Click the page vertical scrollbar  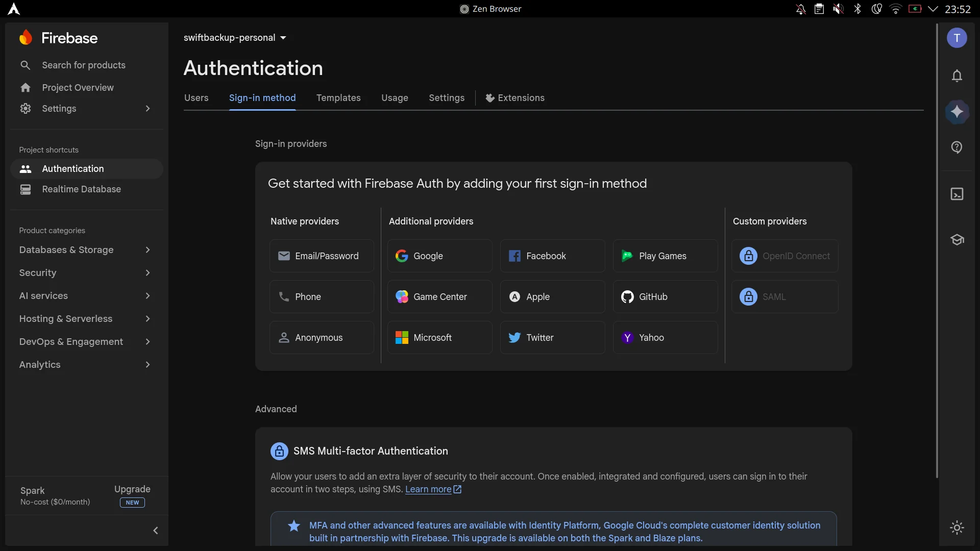coord(937,250)
